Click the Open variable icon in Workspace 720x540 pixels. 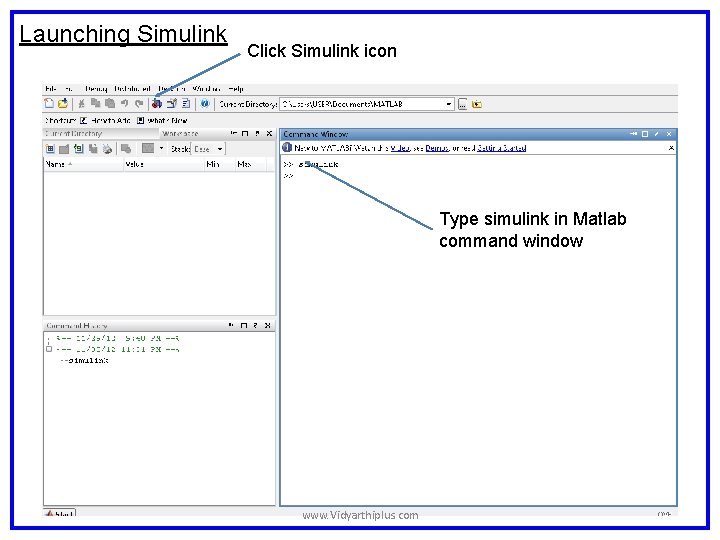click(64, 149)
